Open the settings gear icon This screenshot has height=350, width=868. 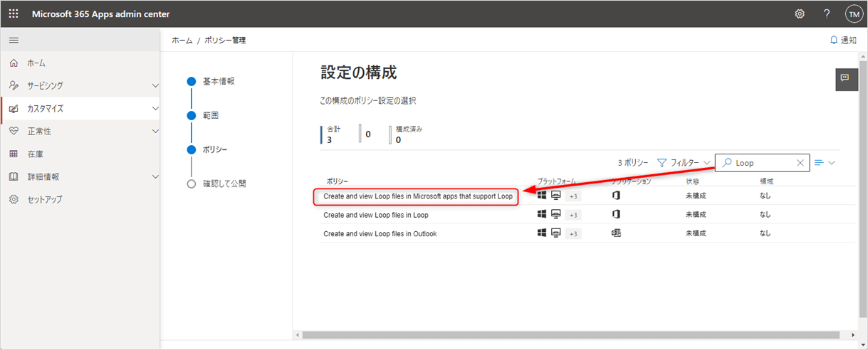coord(800,14)
